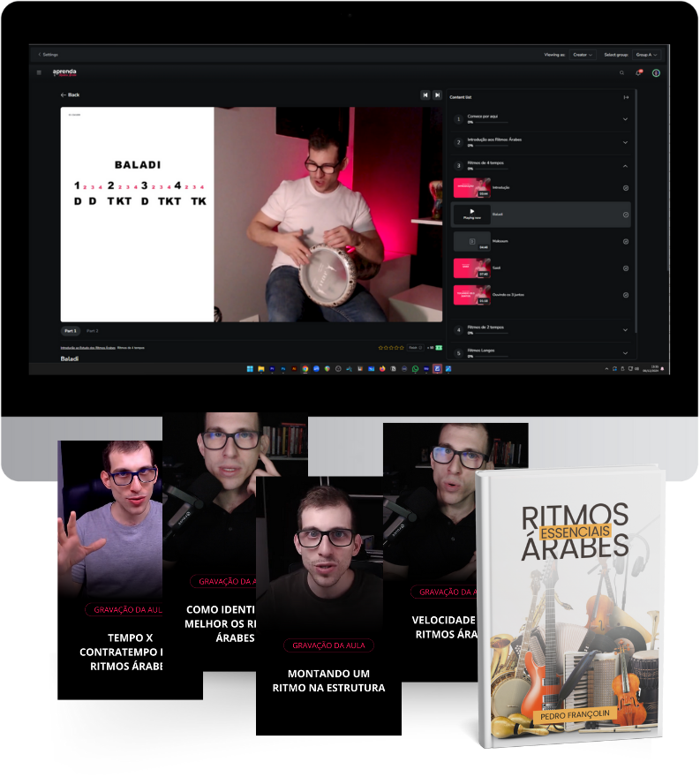Open the notifications bell icon
The height and width of the screenshot is (777, 700).
(638, 72)
